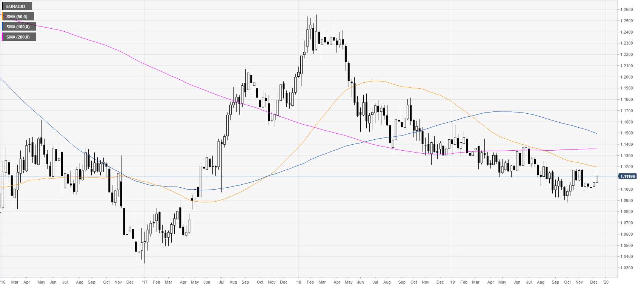This screenshot has width=644, height=287.
Task: Click the 1.0300 price axis label
Action: (x=626, y=268)
